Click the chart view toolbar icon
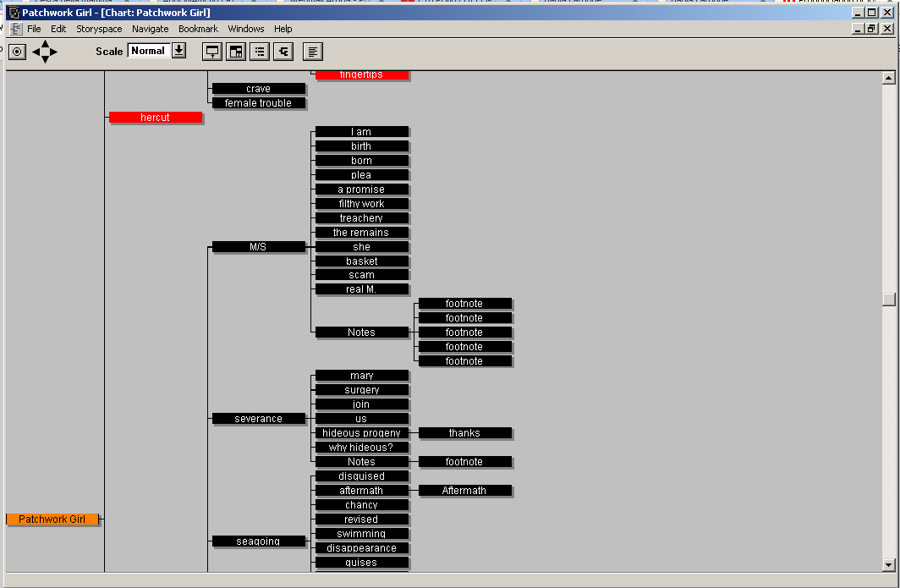 pos(283,52)
